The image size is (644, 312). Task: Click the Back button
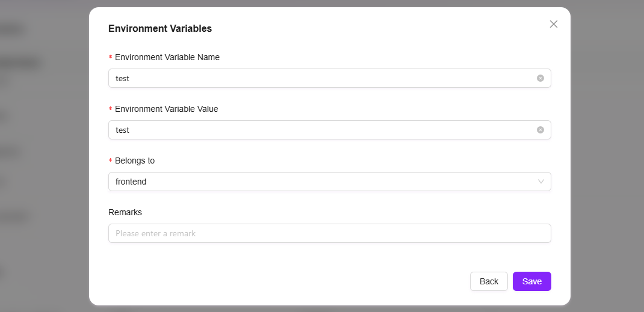tap(489, 281)
